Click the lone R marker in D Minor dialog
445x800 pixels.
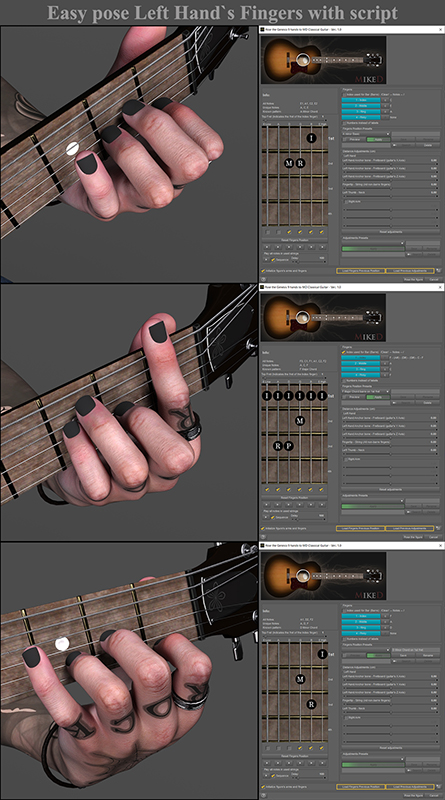tap(311, 704)
